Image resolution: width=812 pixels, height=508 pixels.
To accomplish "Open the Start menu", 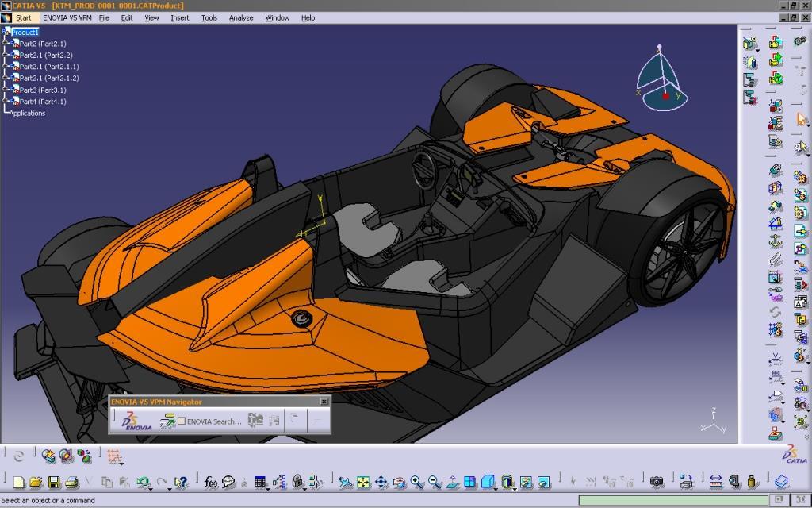I will [x=23, y=17].
